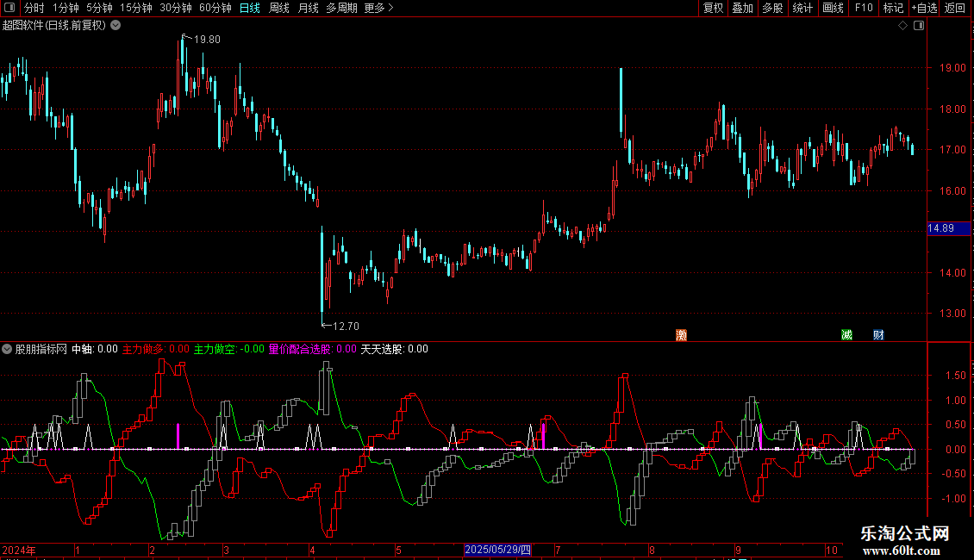Click the -1.00 indicator axis label
Viewport: 974px width, 560px height.
click(x=952, y=498)
